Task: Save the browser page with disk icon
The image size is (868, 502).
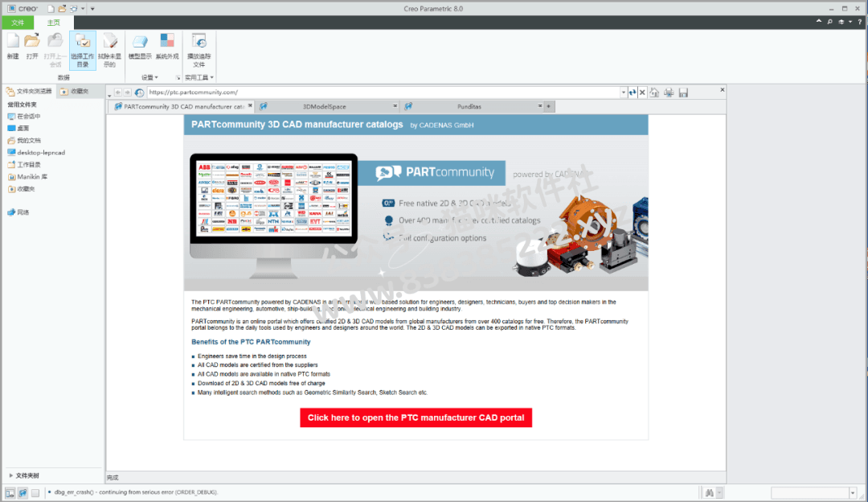Action: 684,93
